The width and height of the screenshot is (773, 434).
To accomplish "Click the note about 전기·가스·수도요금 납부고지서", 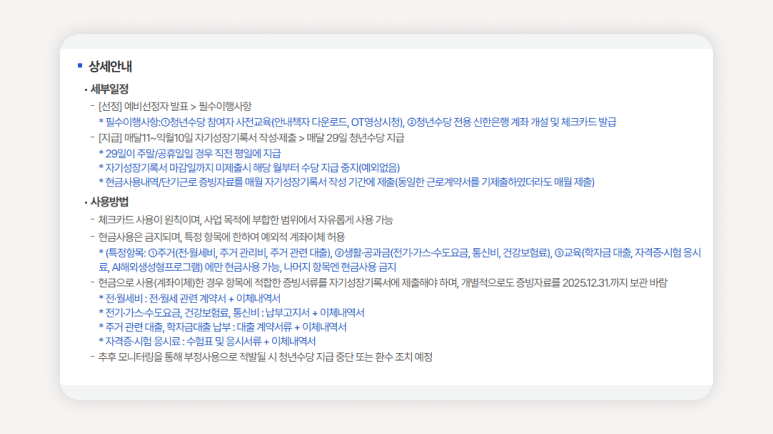I will tap(232, 313).
